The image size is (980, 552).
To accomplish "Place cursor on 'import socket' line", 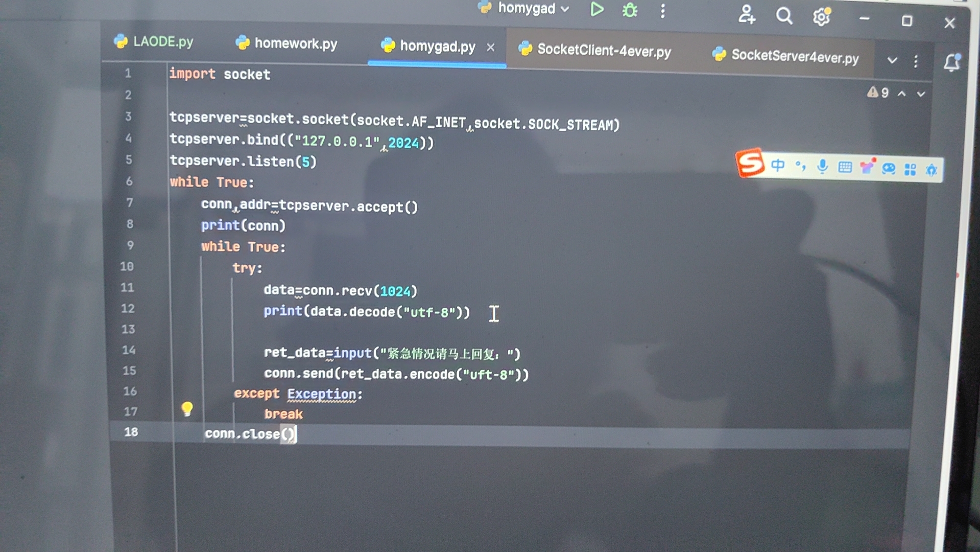I will [220, 74].
